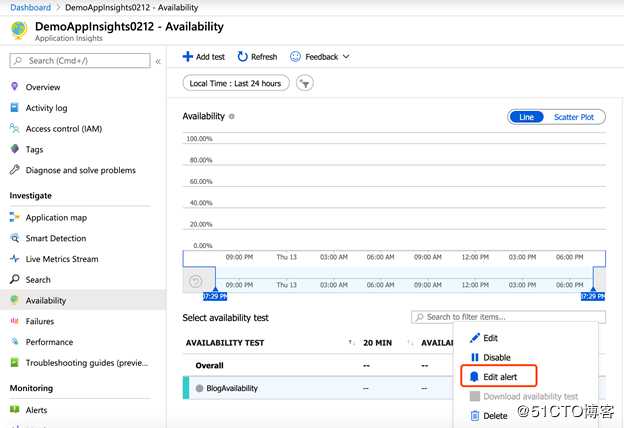Click the Edit pencil icon in context menu

pos(474,338)
